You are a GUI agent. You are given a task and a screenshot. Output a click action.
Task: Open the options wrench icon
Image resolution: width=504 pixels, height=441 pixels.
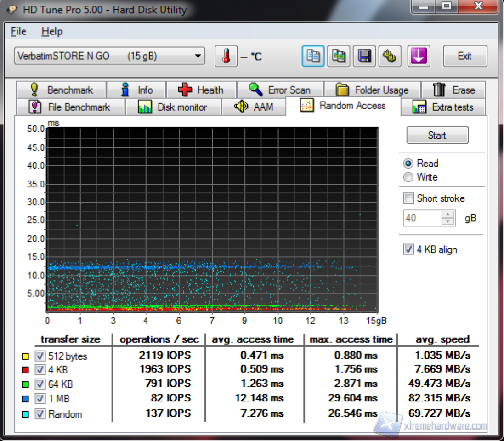click(x=390, y=57)
